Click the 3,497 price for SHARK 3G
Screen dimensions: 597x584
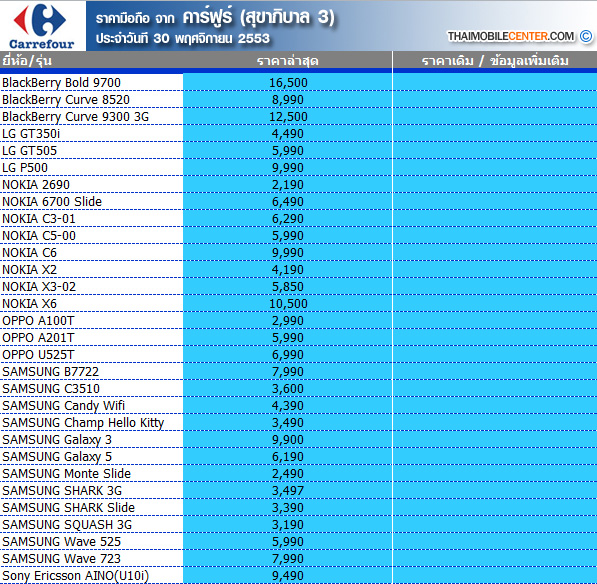[x=288, y=491]
